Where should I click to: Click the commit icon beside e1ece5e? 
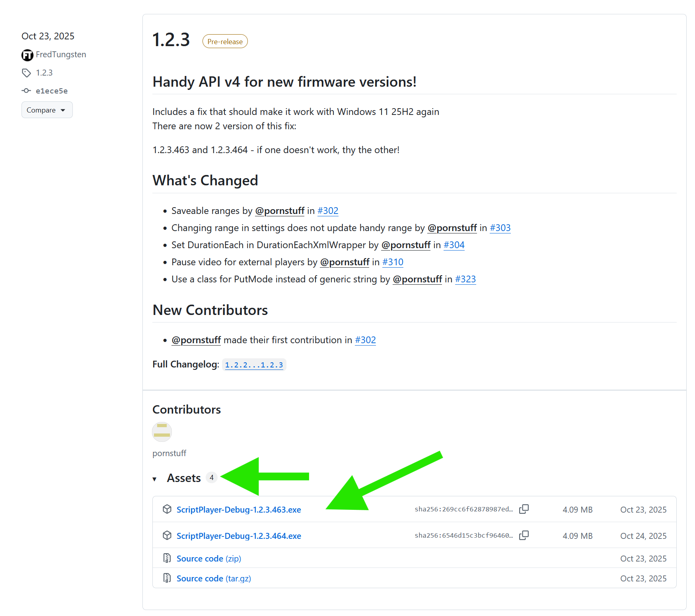[x=26, y=91]
